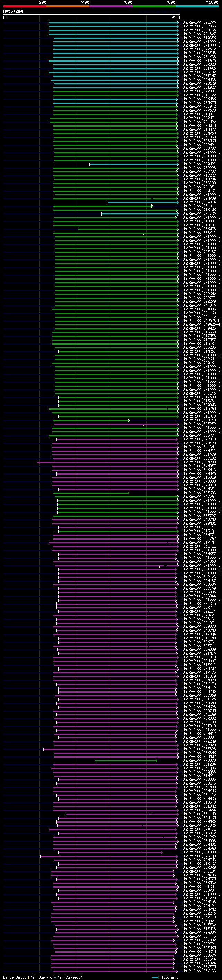Open hit UniRef100_Q94B07
222x980 pixels.
(x=199, y=34)
